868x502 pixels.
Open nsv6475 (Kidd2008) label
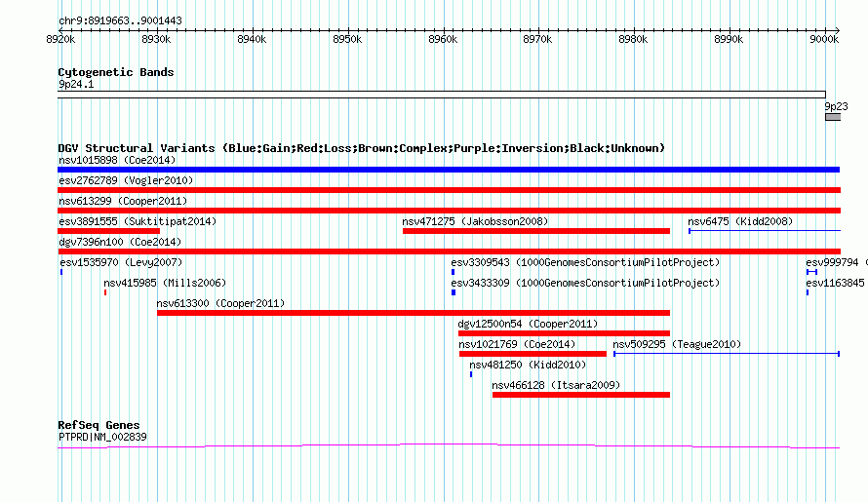[740, 221]
